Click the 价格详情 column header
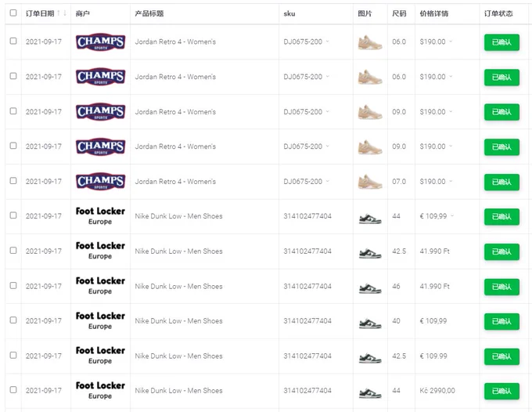The width and height of the screenshot is (532, 412). pos(434,13)
